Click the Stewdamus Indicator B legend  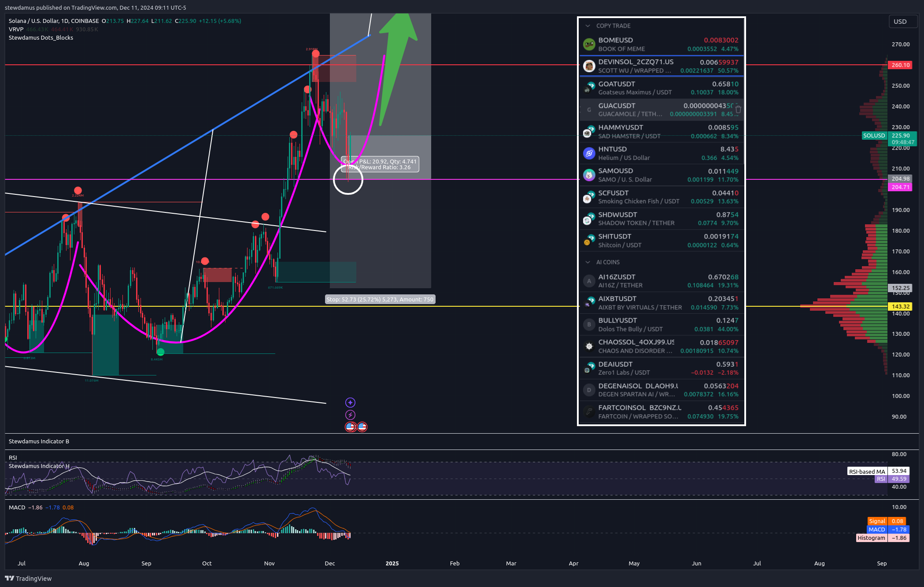pos(39,441)
